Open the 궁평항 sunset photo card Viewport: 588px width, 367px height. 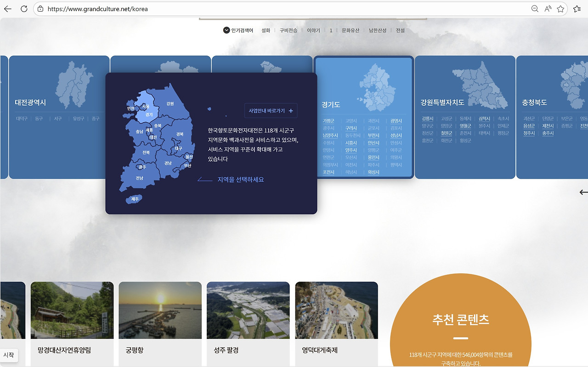(160, 324)
